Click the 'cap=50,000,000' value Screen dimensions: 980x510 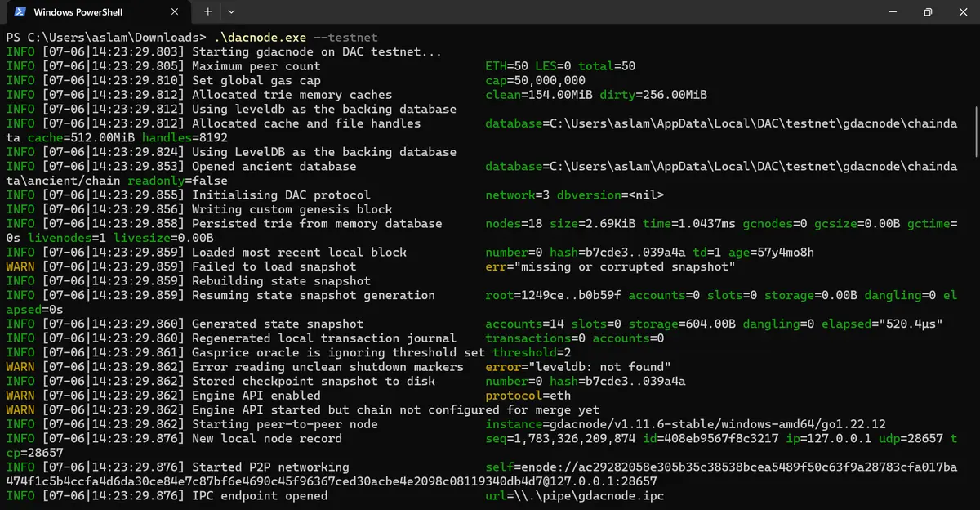[x=536, y=80]
